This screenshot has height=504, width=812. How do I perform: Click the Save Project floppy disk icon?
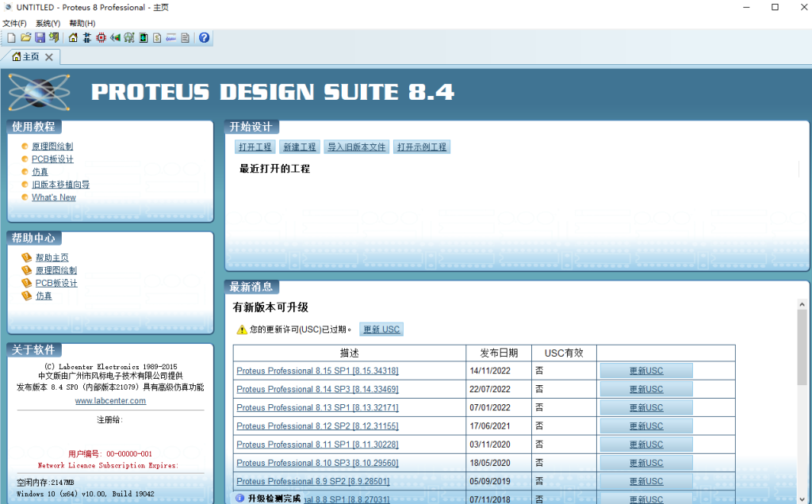40,38
